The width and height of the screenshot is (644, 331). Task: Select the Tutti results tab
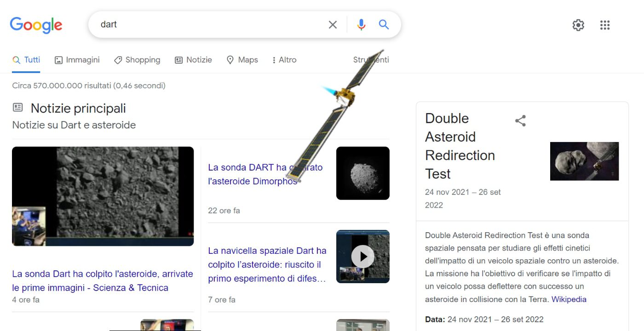click(26, 60)
